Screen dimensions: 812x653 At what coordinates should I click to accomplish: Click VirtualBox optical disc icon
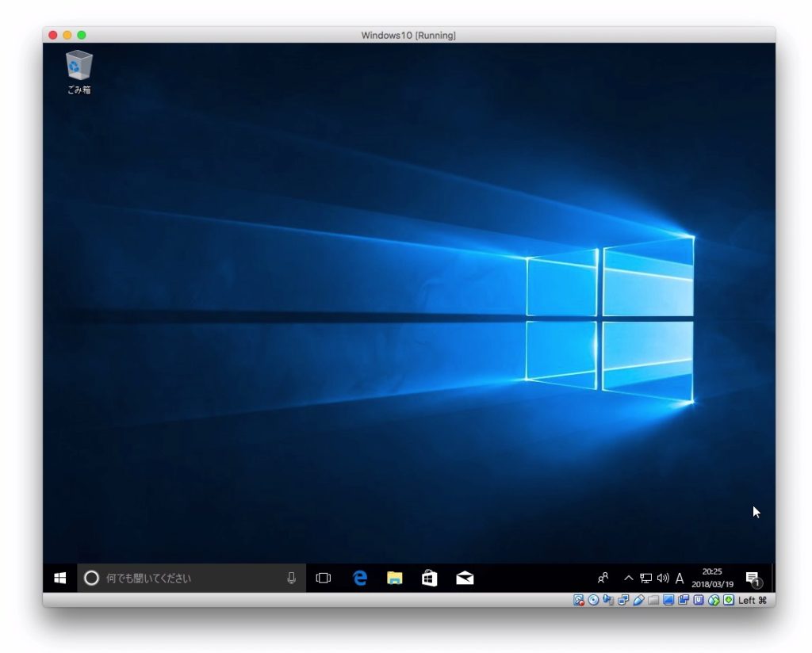pos(593,600)
